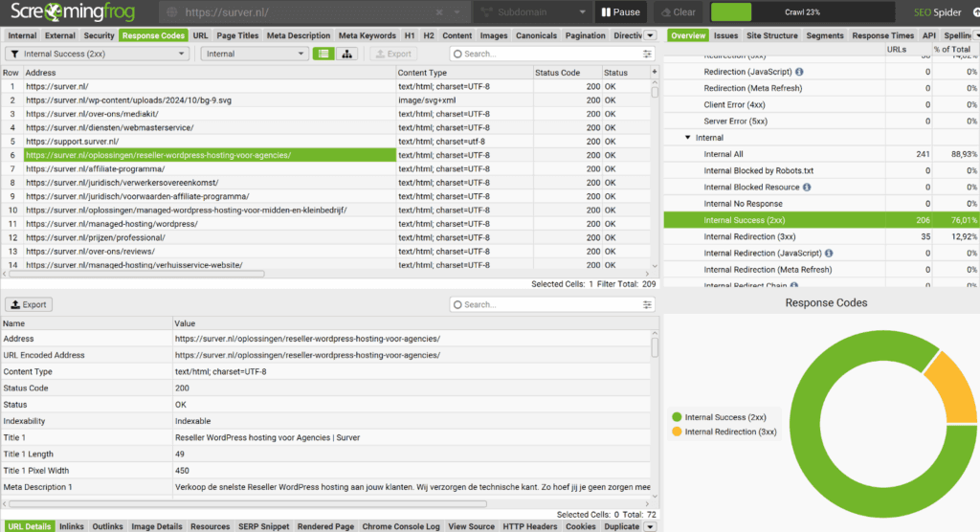Expand the bottom tabs overflow arrow
Viewport: 980px width, 532px height.
tap(650, 526)
